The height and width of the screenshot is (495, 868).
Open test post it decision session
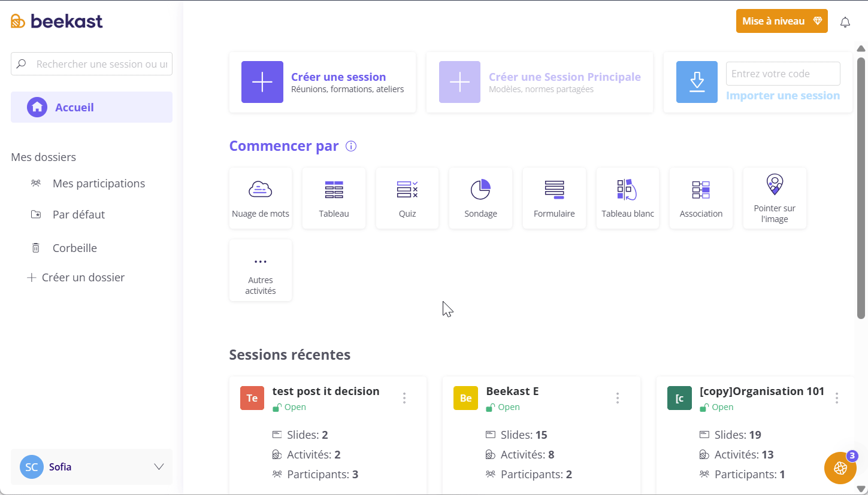(326, 391)
